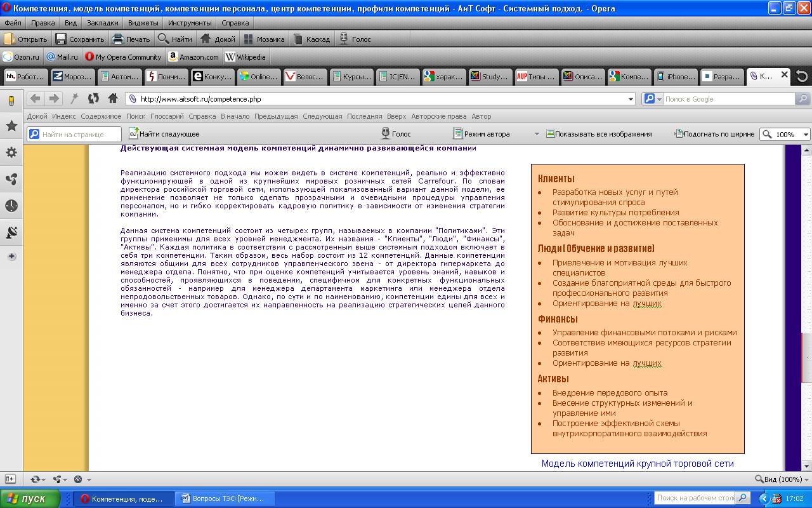Click the red-cross system tray icon
The height and width of the screenshot is (508, 812).
click(x=776, y=498)
